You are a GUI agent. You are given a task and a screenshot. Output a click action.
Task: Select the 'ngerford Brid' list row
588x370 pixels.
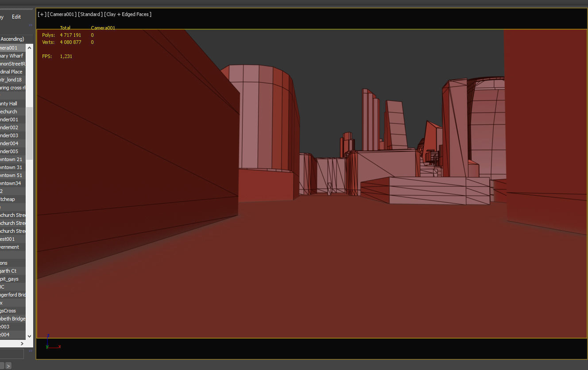[x=13, y=295]
